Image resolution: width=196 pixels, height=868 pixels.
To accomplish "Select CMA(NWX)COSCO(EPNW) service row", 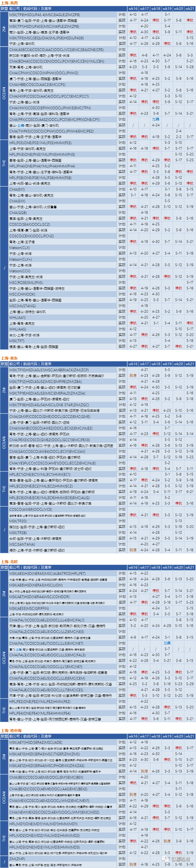I will pyautogui.click(x=63, y=108).
